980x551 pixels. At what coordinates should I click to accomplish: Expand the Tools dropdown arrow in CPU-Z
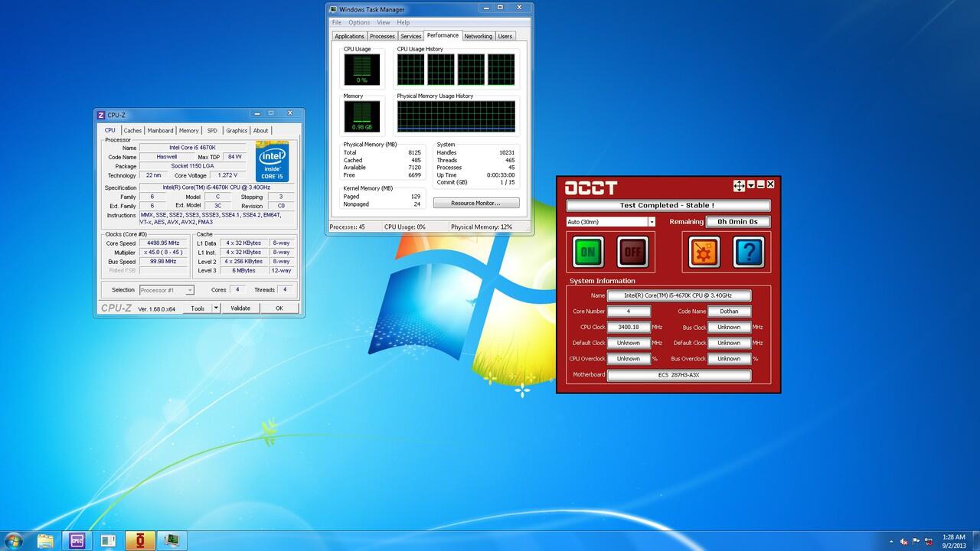(216, 308)
